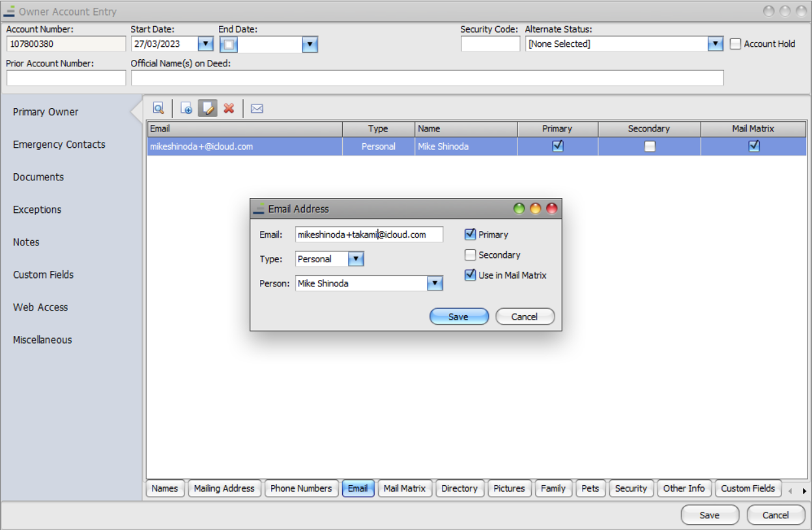Viewport: 812px width, 530px height.
Task: Open the Start Date calendar dropdown
Action: pos(205,44)
